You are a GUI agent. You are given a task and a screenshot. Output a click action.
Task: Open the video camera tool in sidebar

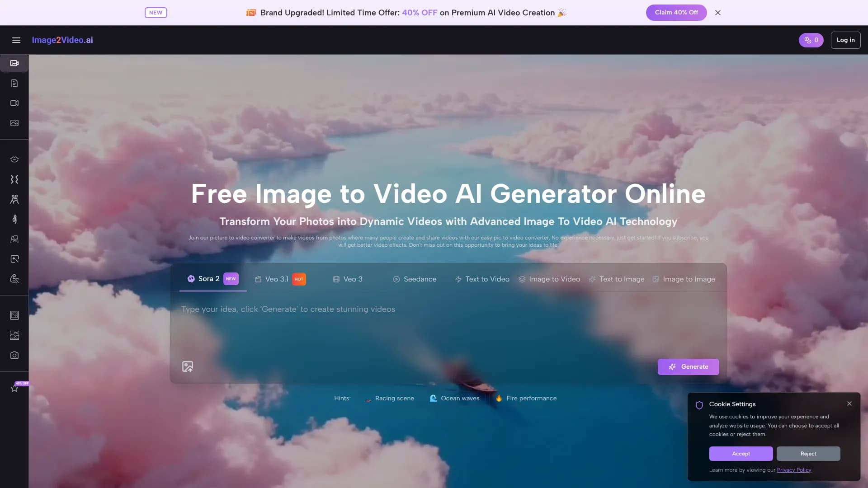point(14,103)
